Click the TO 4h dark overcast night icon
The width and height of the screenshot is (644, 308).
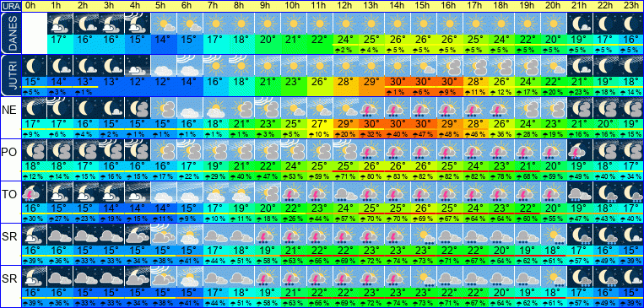(x=138, y=192)
